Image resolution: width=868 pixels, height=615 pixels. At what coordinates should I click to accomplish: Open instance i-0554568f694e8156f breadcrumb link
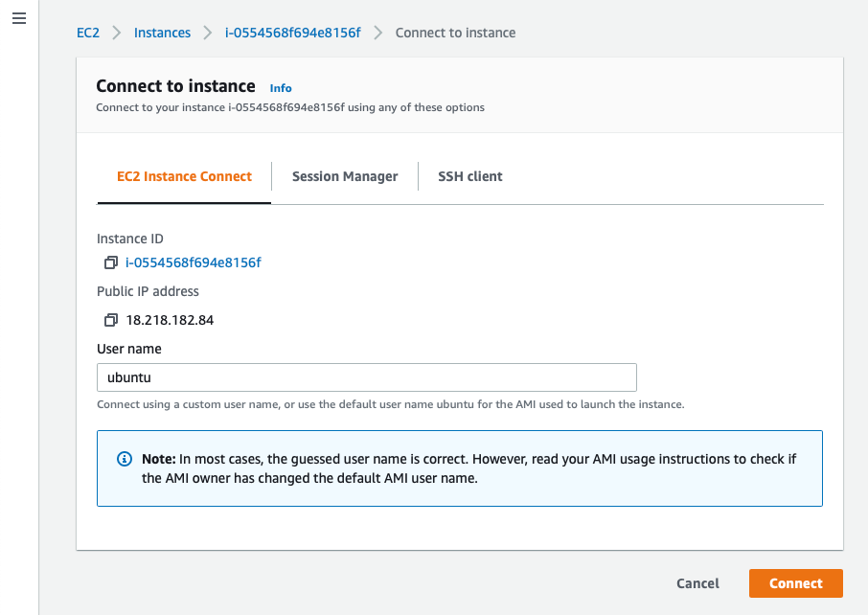[x=293, y=33]
